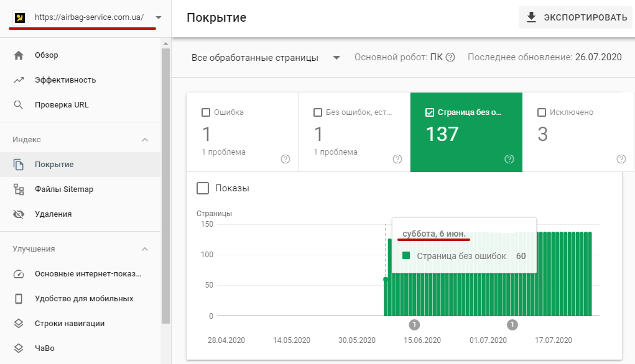This screenshot has height=364, width=635.
Task: Click the download icon in ЭКСПОРТИРОВАТЬ
Action: (531, 17)
